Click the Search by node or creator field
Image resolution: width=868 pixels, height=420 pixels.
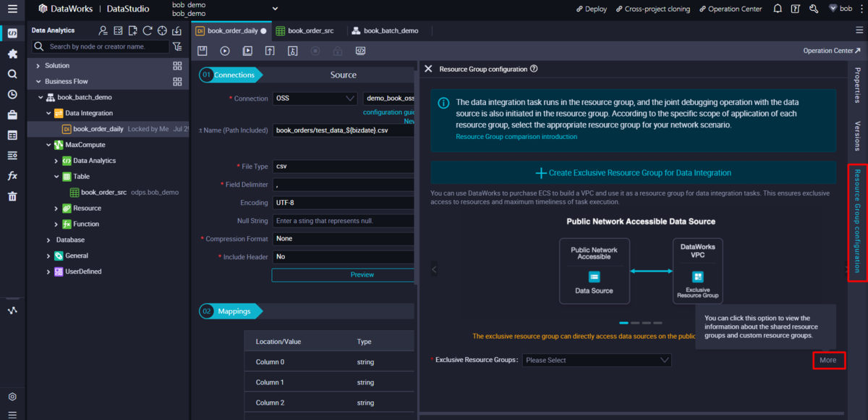point(101,46)
